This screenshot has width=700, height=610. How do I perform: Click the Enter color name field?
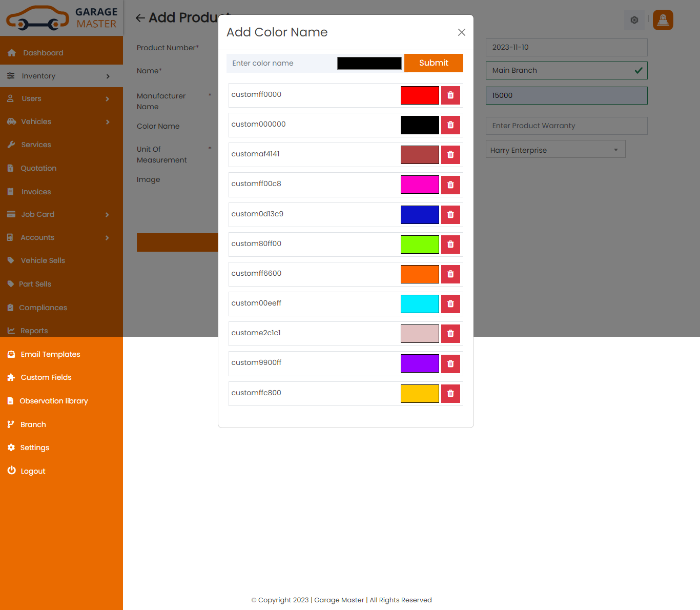(281, 63)
